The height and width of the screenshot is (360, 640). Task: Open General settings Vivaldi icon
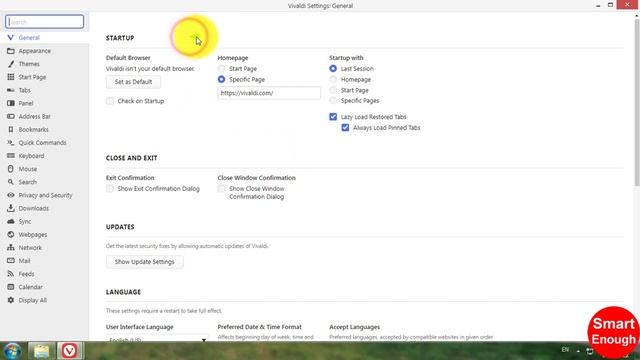point(11,38)
